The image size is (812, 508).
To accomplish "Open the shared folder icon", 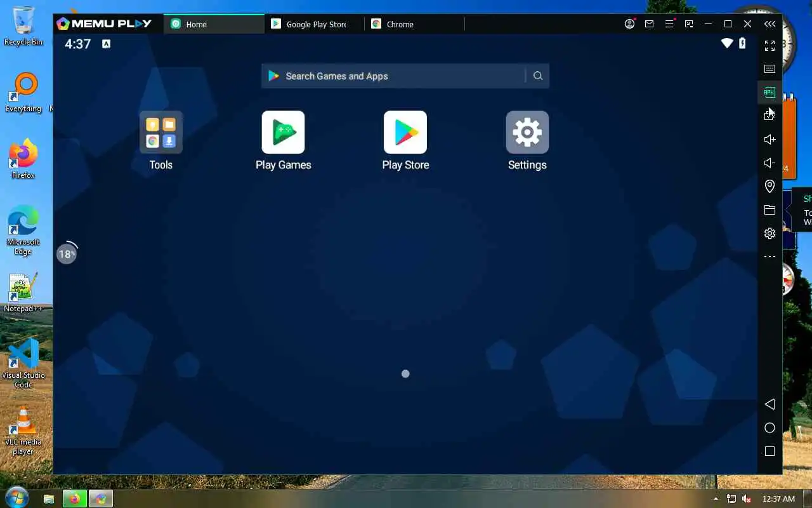I will (769, 210).
